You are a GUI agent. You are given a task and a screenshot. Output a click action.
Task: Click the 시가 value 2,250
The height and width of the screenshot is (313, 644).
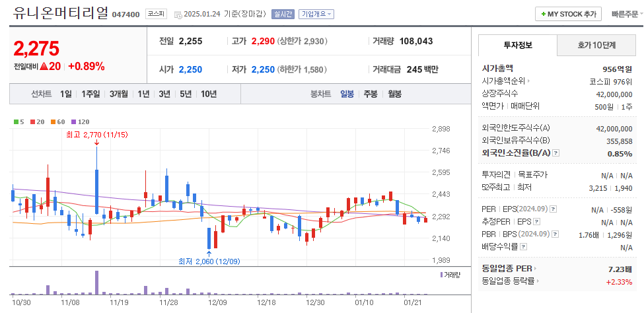pos(191,69)
